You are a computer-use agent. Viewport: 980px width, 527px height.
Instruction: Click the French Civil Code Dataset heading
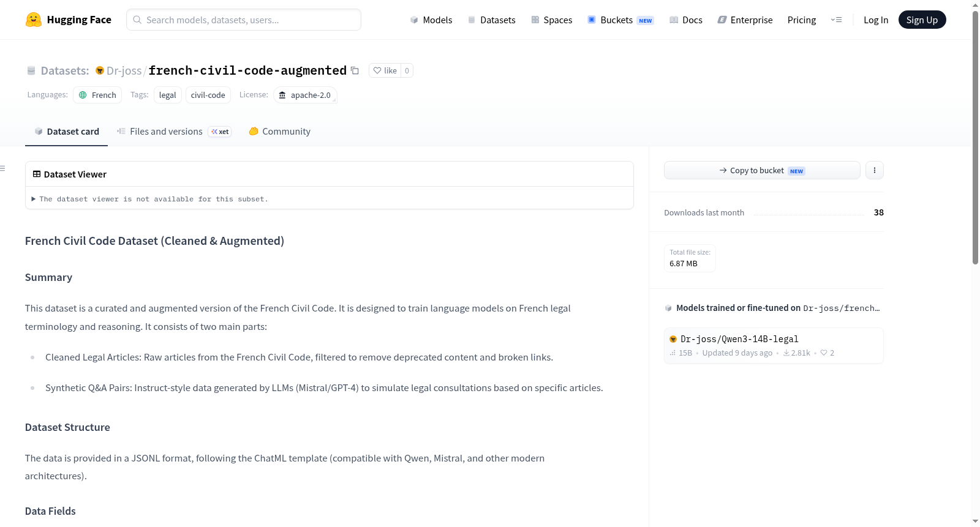[x=154, y=241]
